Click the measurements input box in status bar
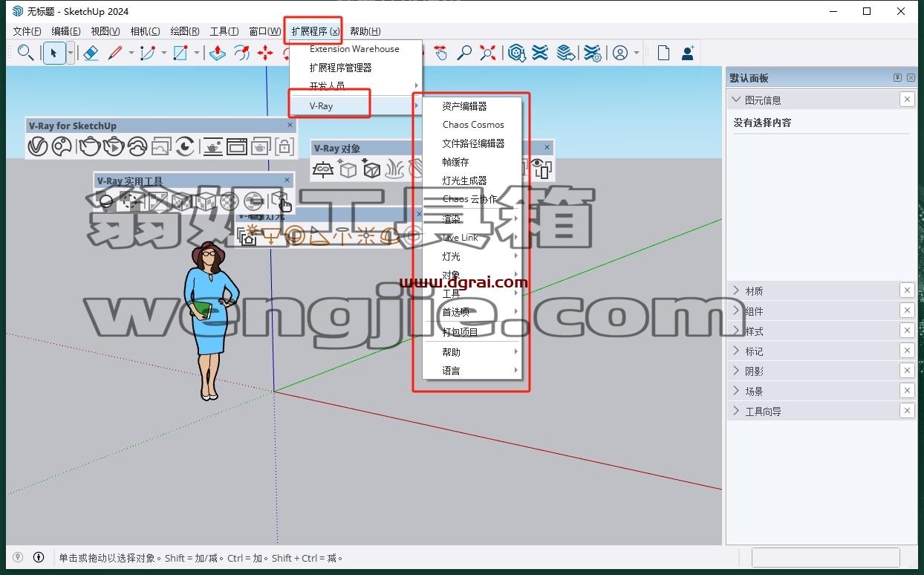Image resolution: width=924 pixels, height=575 pixels. click(x=825, y=557)
